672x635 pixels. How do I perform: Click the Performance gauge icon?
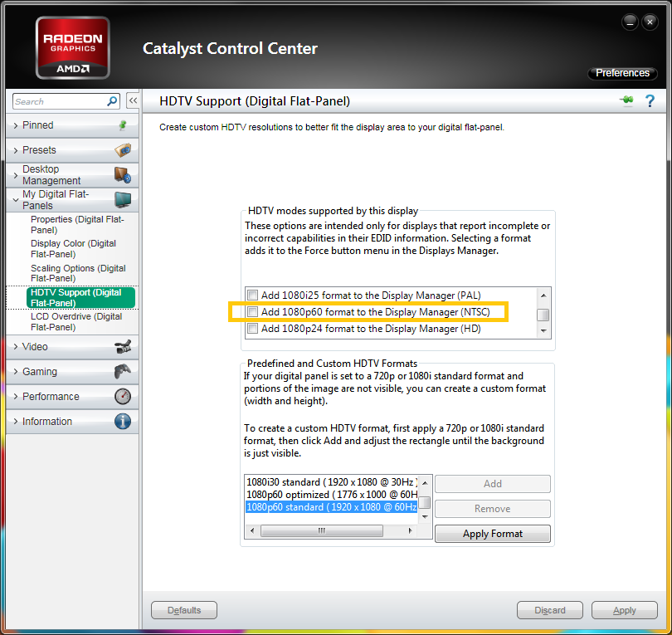click(123, 396)
